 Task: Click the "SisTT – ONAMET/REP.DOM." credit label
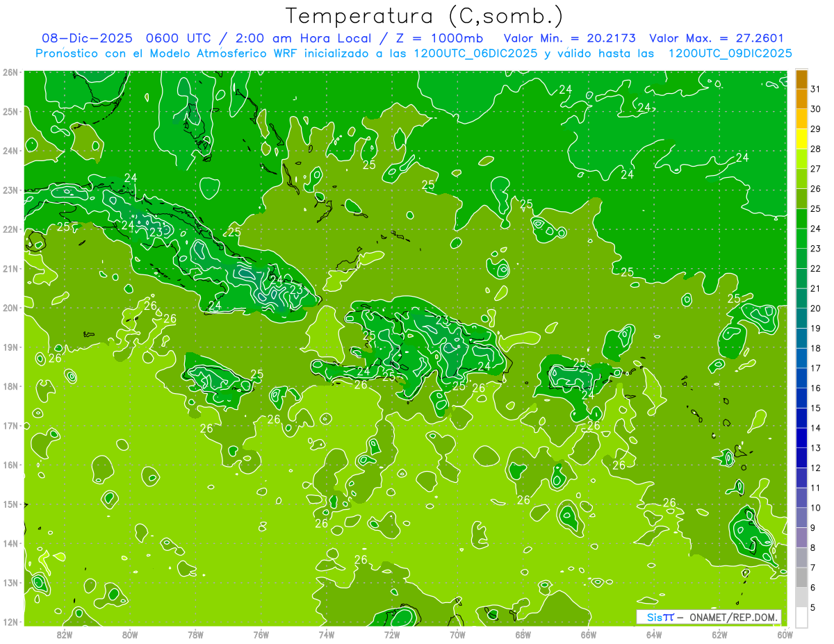[x=709, y=617]
